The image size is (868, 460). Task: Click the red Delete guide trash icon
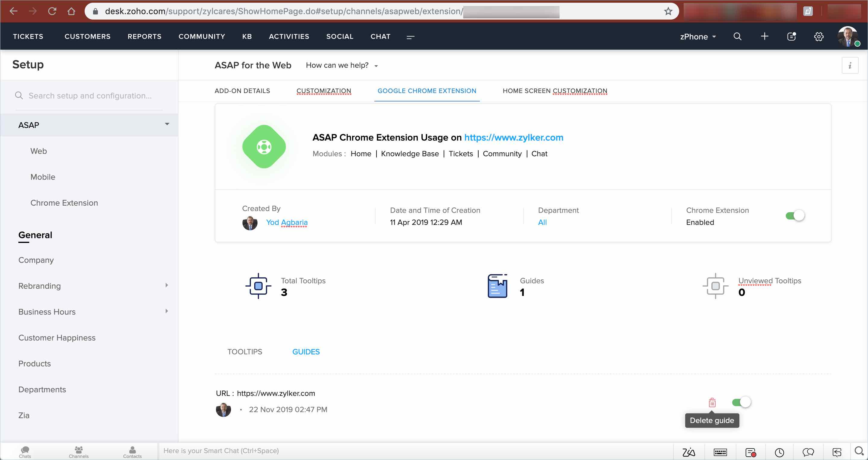[x=712, y=402]
